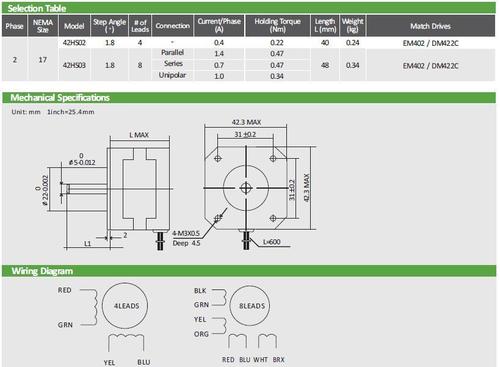Click the "Wiring Diagram" section heading
The width and height of the screenshot is (500, 367).
[42, 271]
